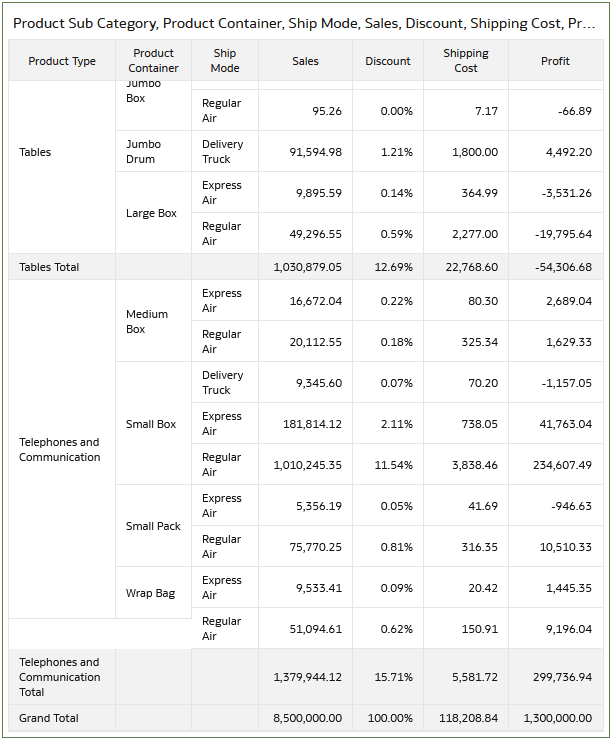612x741 pixels.
Task: Click the Small Box container cell
Action: (x=151, y=424)
